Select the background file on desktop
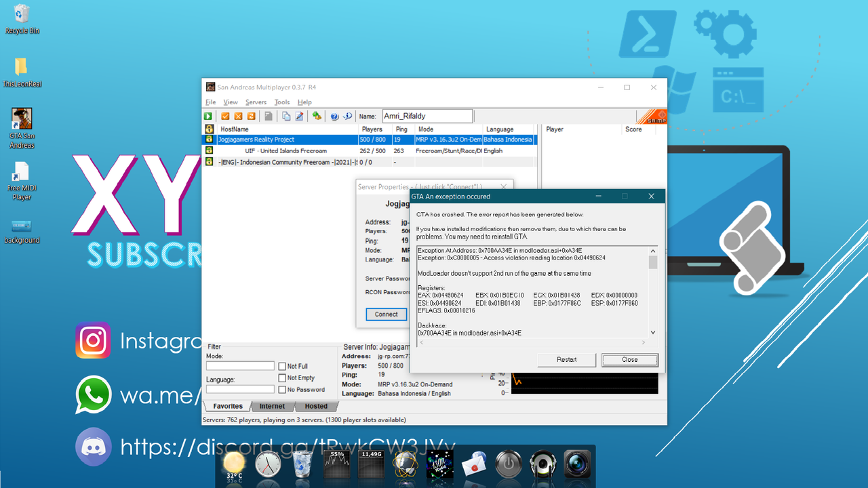Image resolution: width=868 pixels, height=488 pixels. pos(22,231)
